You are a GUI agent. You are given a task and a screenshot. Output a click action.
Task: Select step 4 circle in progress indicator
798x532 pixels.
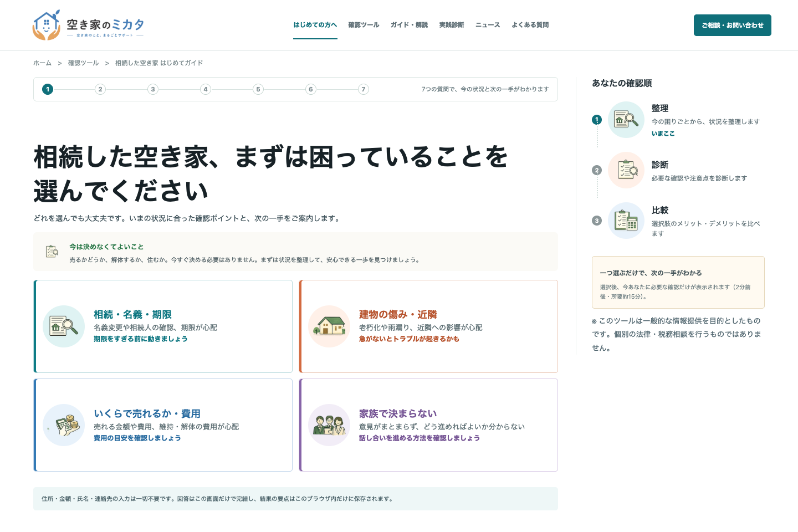click(x=206, y=89)
